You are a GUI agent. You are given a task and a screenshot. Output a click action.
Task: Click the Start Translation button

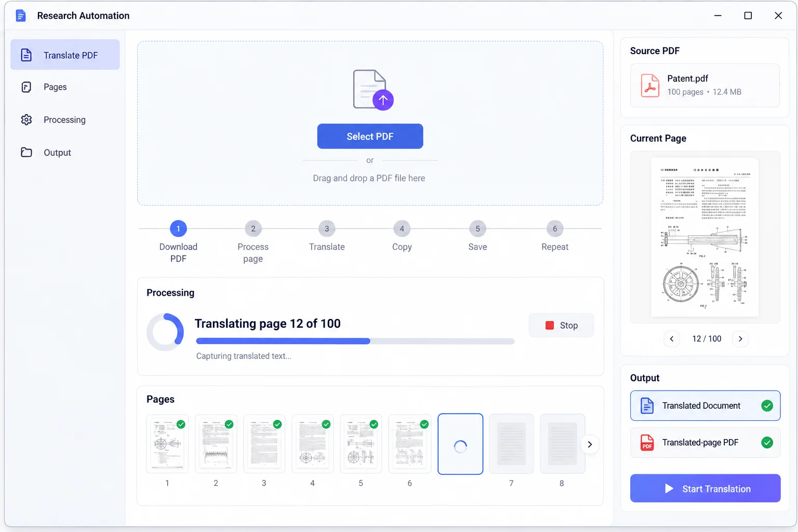(705, 488)
